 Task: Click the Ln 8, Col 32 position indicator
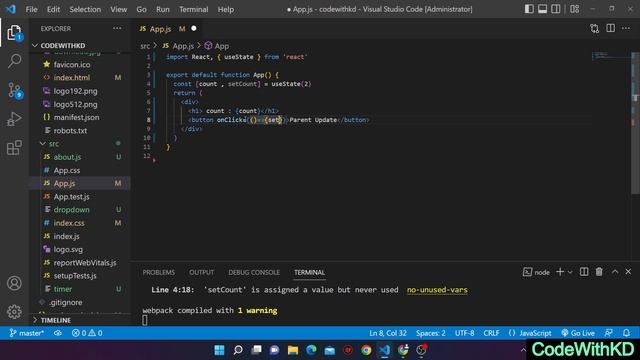(x=388, y=333)
